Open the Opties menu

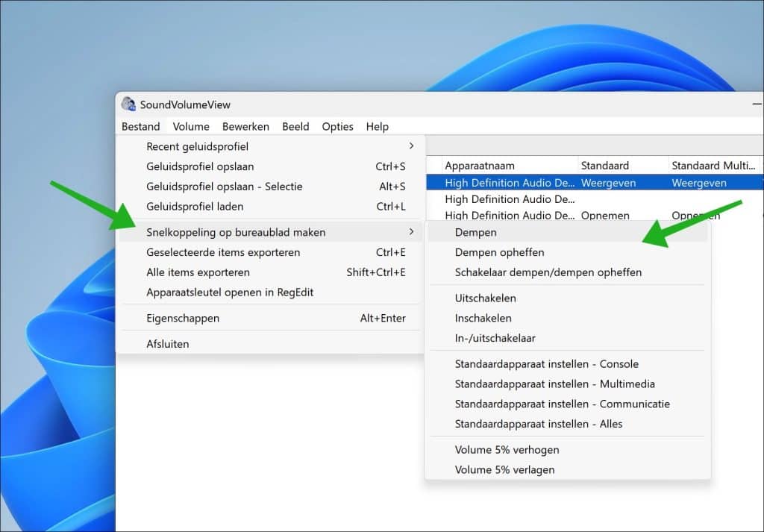[337, 127]
